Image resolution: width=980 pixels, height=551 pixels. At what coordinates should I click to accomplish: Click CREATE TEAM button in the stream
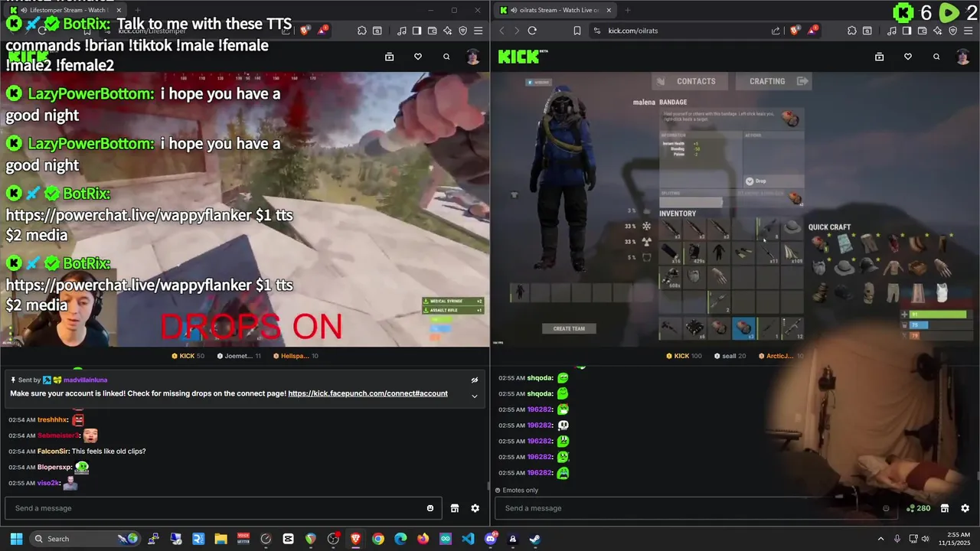569,328
